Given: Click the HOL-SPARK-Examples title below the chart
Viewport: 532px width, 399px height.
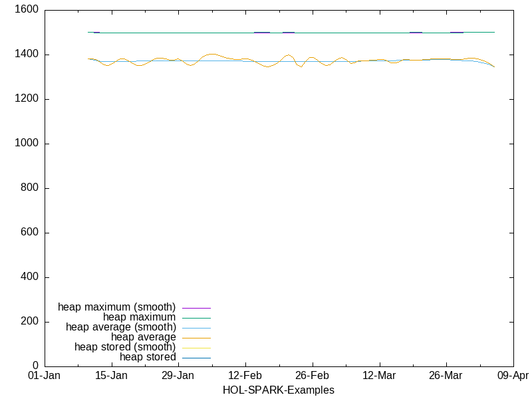Looking at the screenshot, I should click(279, 390).
